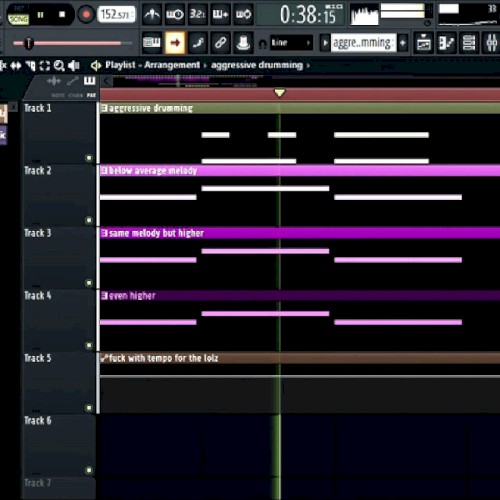Image resolution: width=500 pixels, height=500 pixels.
Task: Open the Playlist view icon
Action: tap(424, 43)
